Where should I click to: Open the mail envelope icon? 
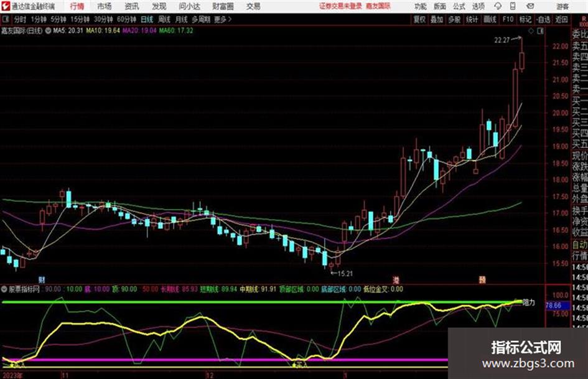[530, 6]
